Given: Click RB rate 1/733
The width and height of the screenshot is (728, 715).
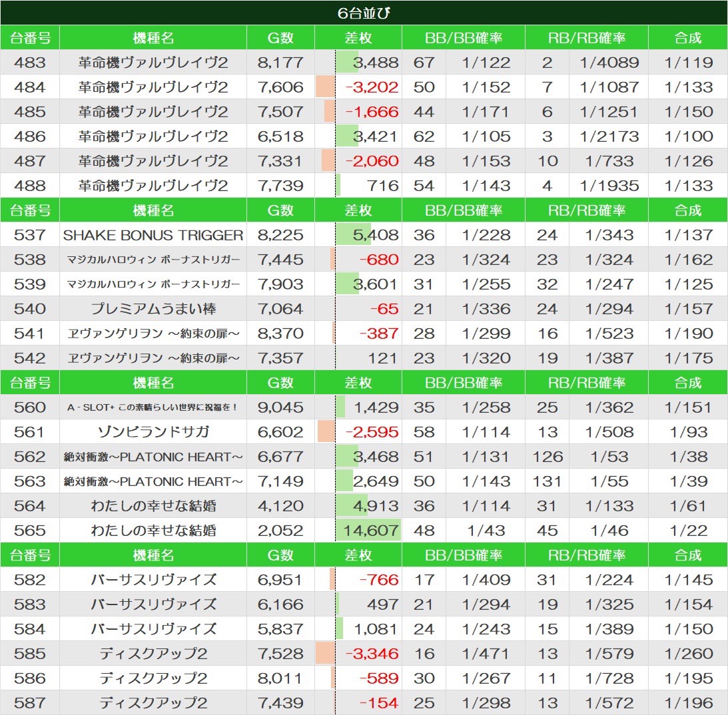Looking at the screenshot, I should (609, 160).
